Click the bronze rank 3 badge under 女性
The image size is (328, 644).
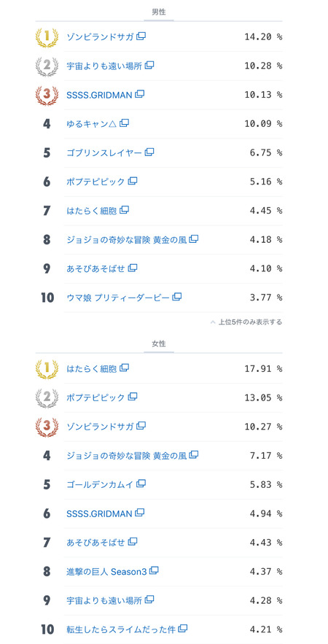coord(47,427)
